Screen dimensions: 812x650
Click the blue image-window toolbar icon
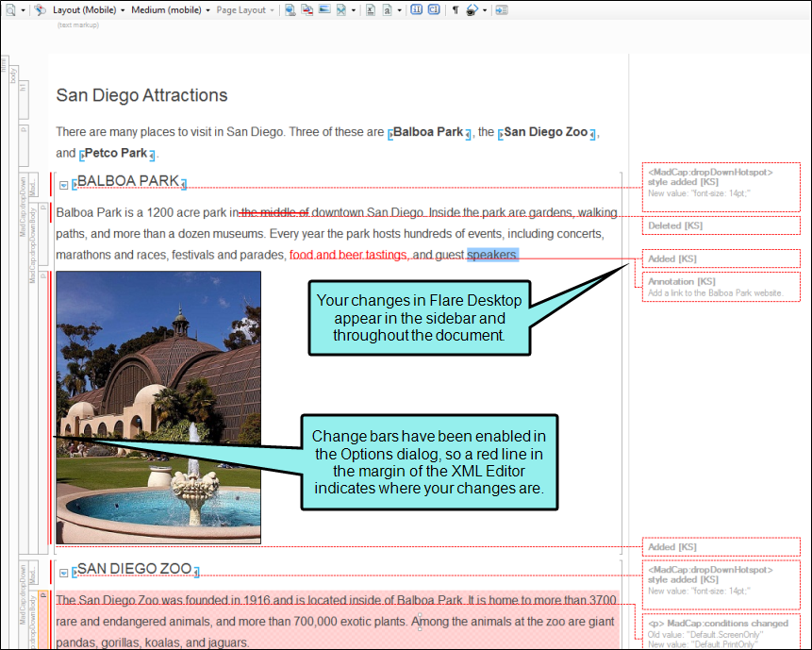click(x=324, y=9)
